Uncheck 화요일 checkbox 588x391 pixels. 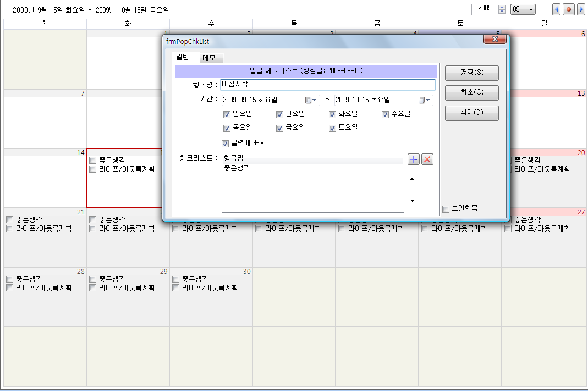coord(332,114)
